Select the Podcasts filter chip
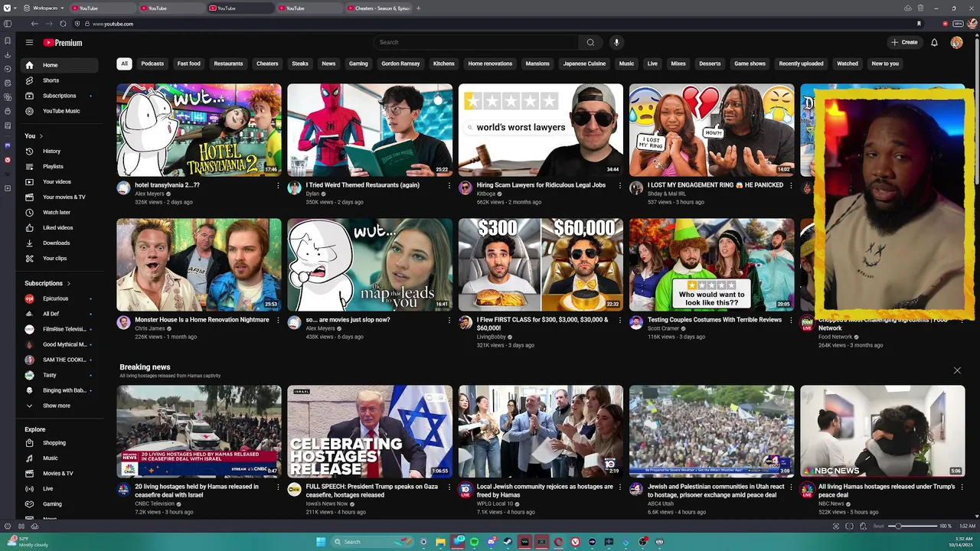 point(152,64)
